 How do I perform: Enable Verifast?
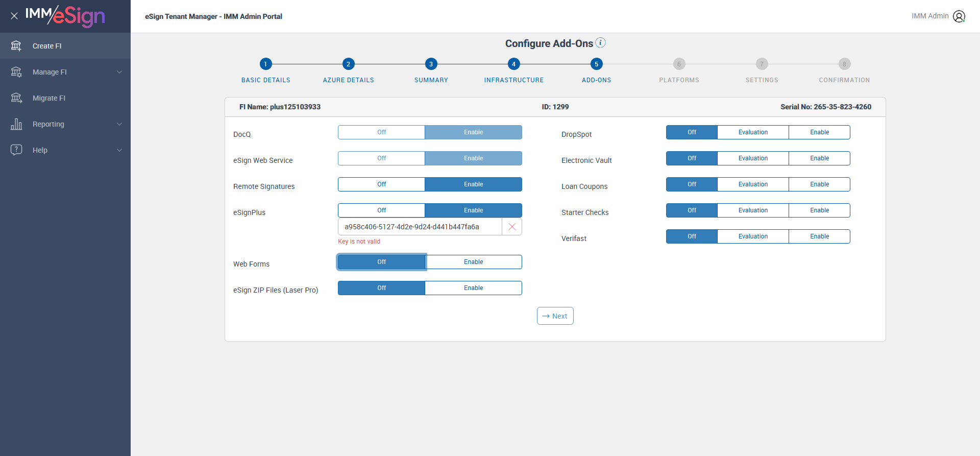click(x=819, y=236)
